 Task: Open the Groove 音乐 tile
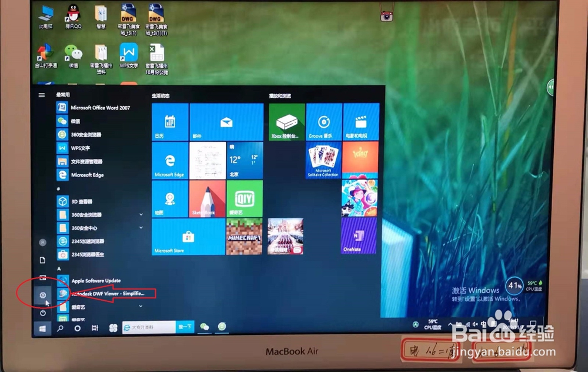click(324, 122)
